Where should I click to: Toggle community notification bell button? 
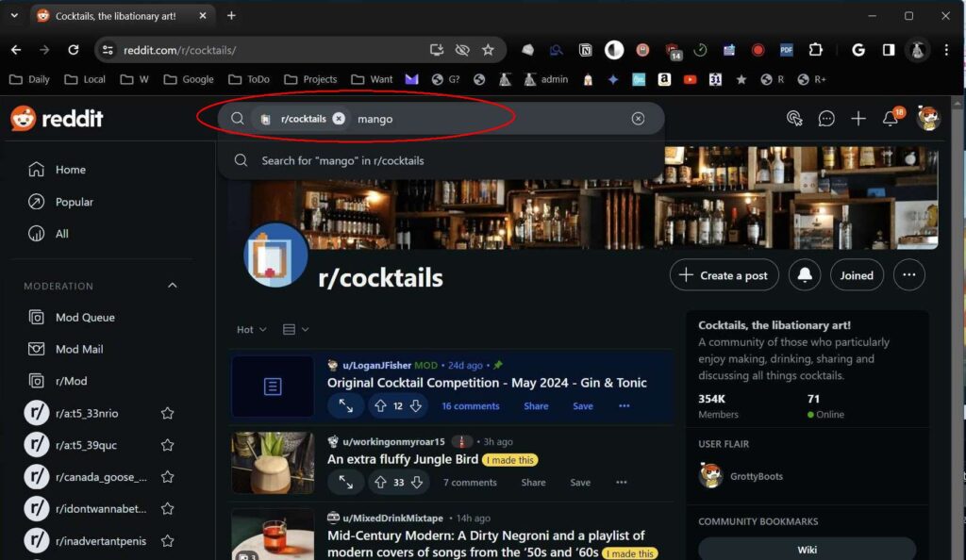[805, 275]
